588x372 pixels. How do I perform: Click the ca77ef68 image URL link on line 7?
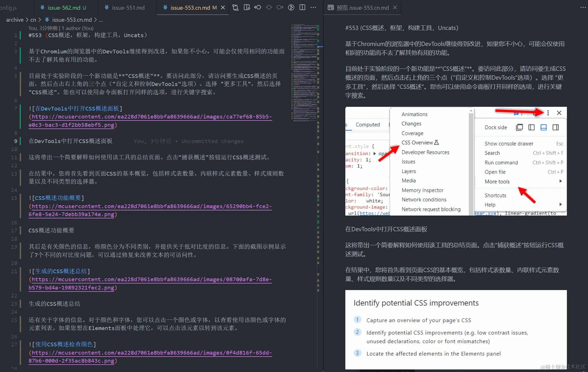click(151, 117)
